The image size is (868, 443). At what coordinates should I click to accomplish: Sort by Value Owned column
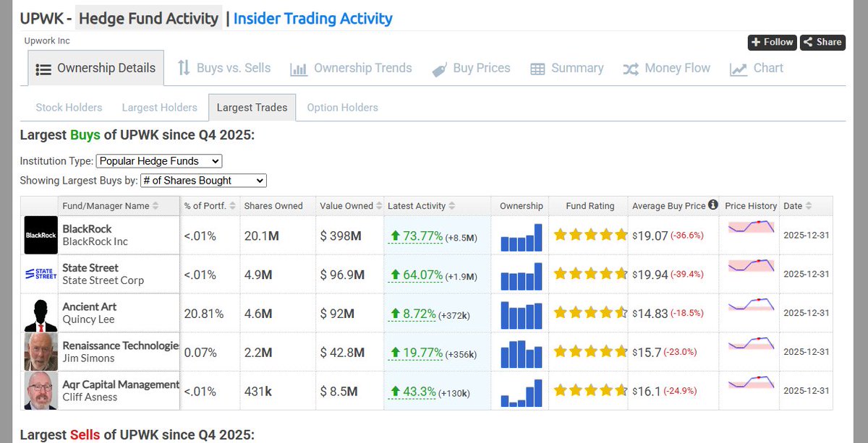pyautogui.click(x=351, y=206)
